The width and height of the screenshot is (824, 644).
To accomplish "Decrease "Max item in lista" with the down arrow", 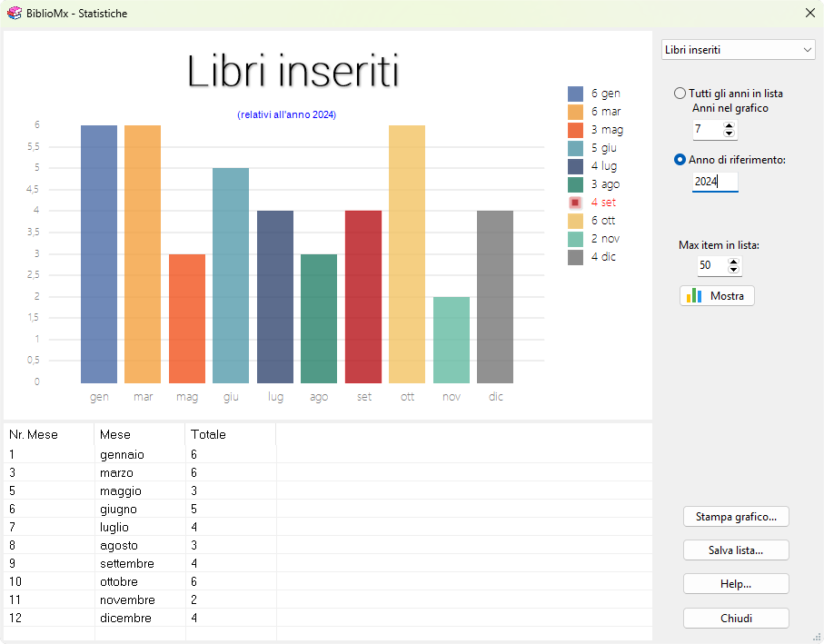I will click(x=732, y=270).
